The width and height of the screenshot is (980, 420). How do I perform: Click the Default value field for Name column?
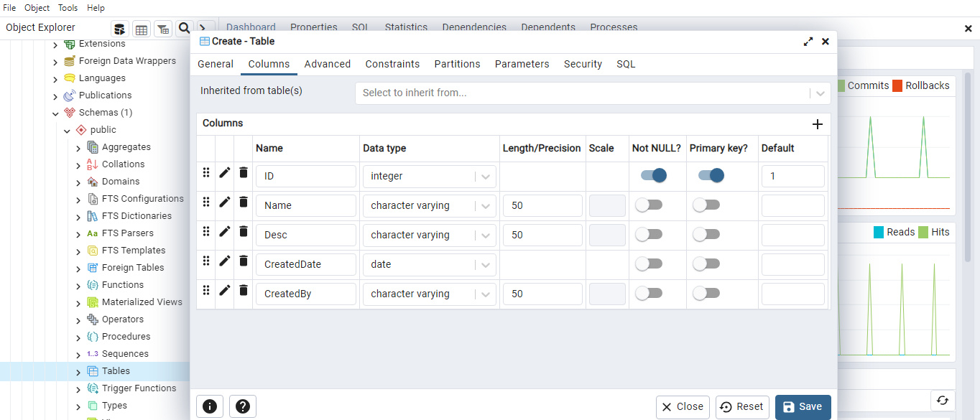[x=792, y=206]
